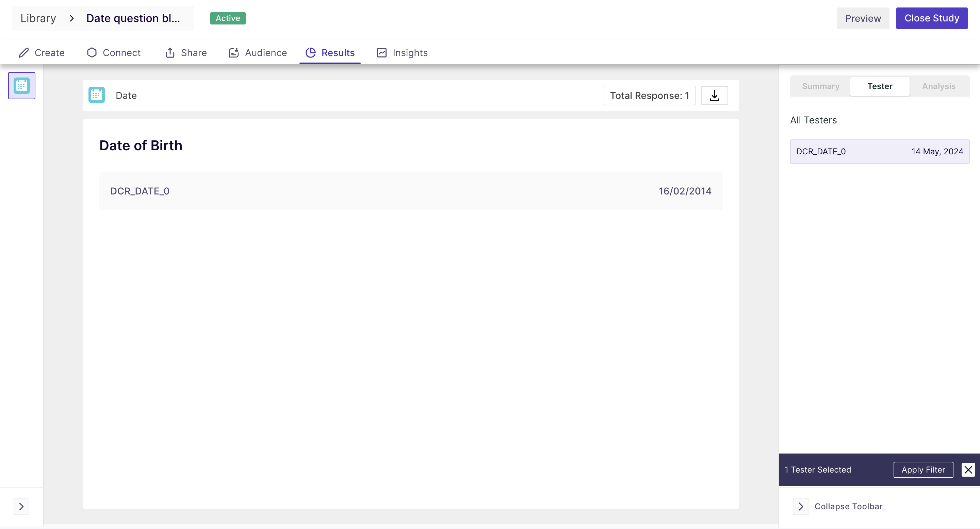Open the Date question block breadcrumb
Viewport: 980px width, 529px height.
133,18
